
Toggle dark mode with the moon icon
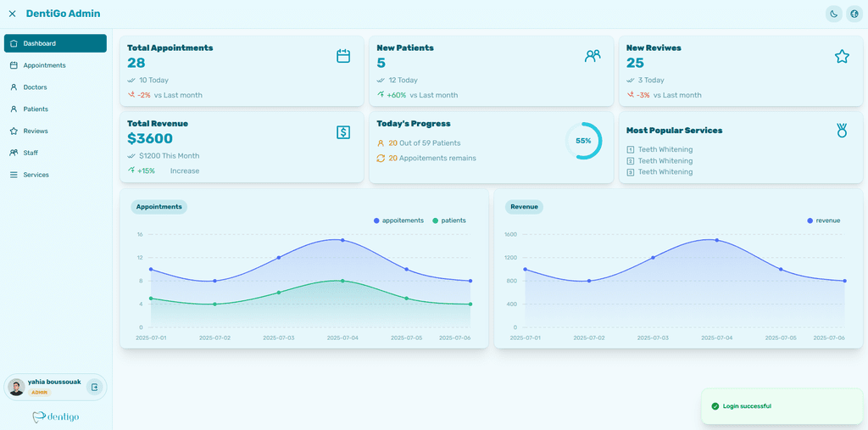834,14
